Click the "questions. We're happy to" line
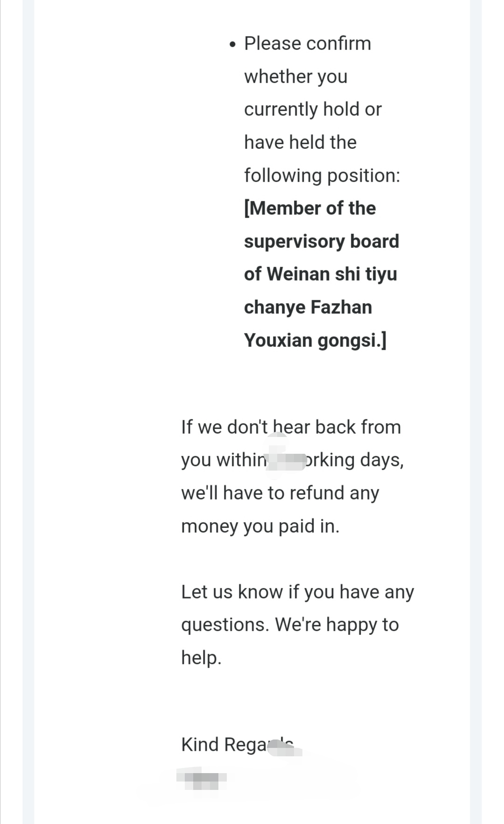 point(290,625)
